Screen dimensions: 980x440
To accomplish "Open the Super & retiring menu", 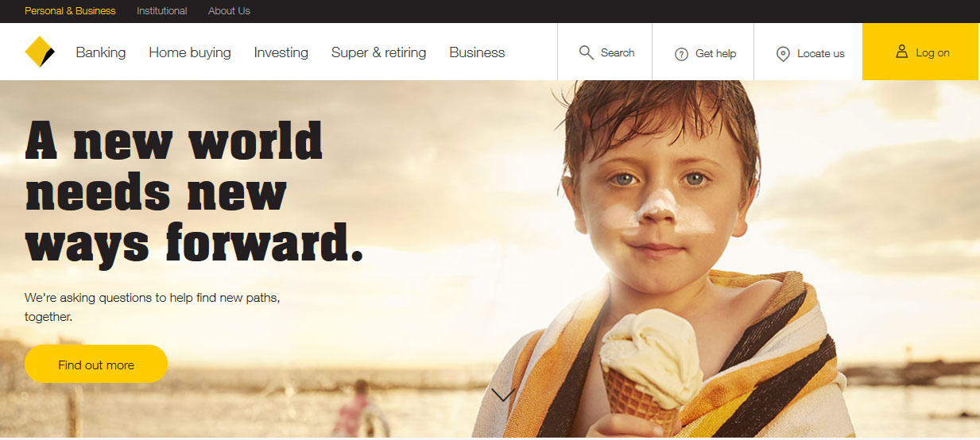I will point(378,52).
